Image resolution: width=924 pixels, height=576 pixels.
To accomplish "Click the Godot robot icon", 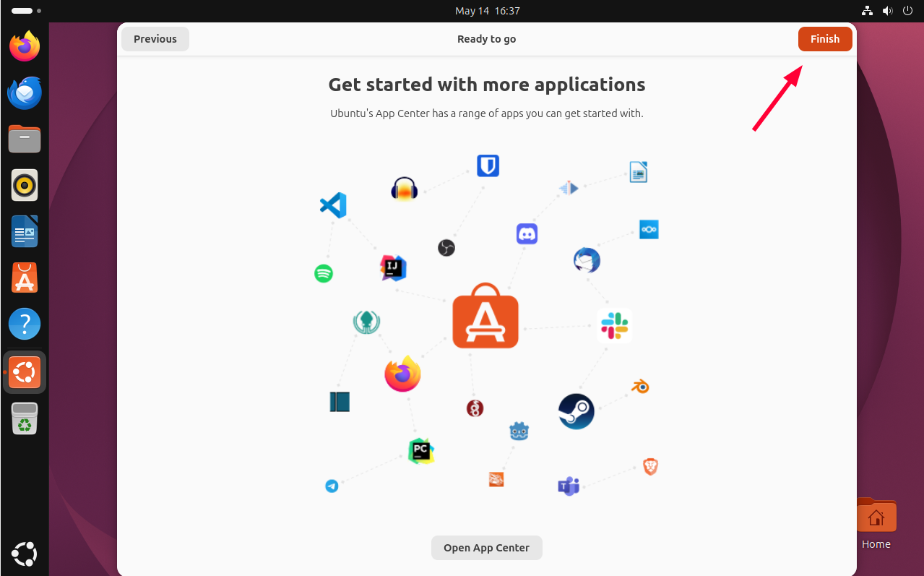I will tap(519, 431).
